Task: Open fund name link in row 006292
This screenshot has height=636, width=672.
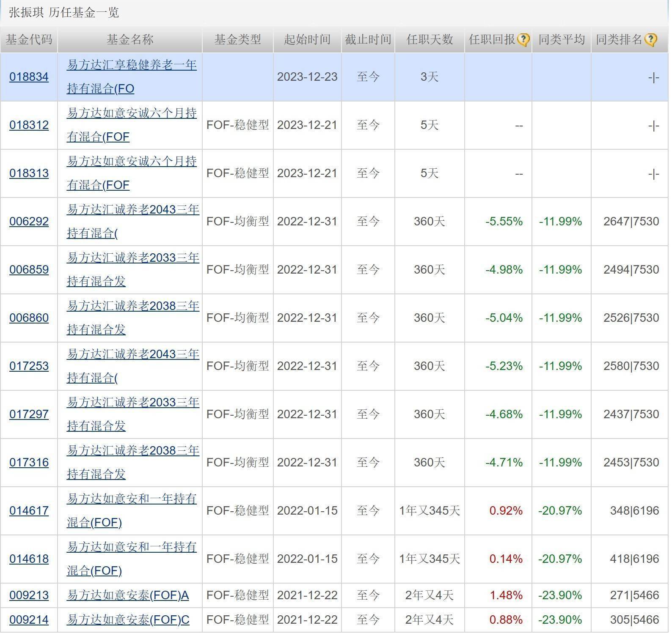Action: click(x=133, y=222)
